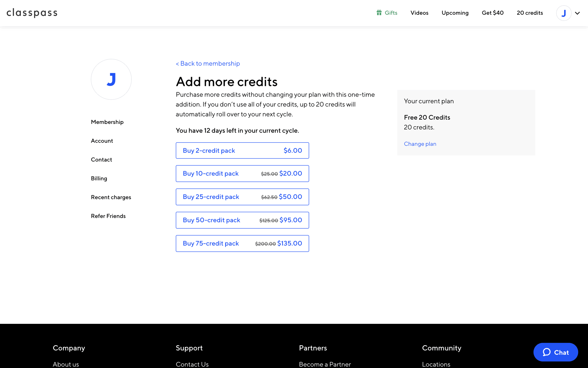The image size is (588, 368).
Task: Click Become a Partner footer link
Action: (x=325, y=364)
